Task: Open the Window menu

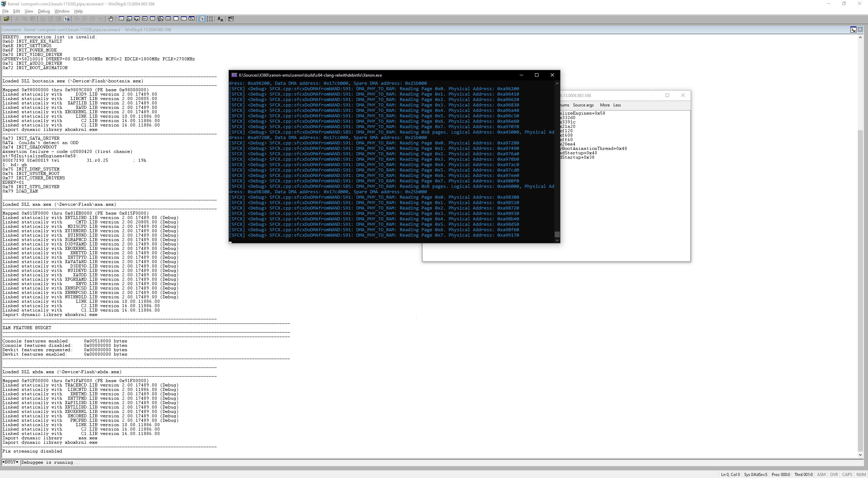Action: point(62,11)
